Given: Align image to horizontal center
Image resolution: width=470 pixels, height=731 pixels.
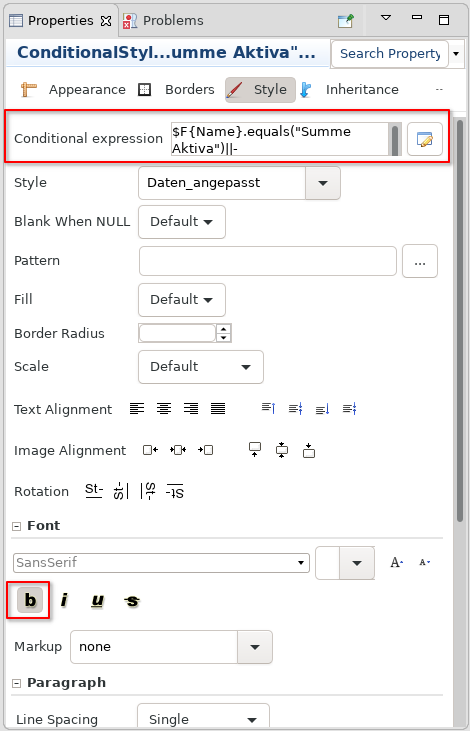Looking at the screenshot, I should pyautogui.click(x=178, y=450).
